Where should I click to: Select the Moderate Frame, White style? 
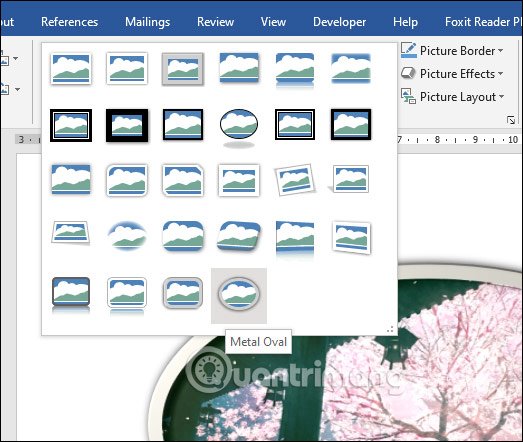pyautogui.click(x=239, y=180)
